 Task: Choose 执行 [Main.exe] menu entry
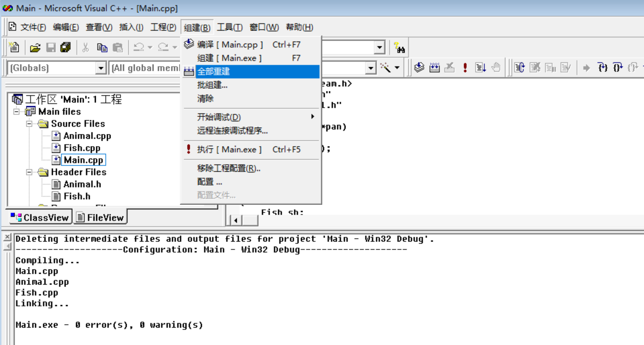click(x=251, y=149)
